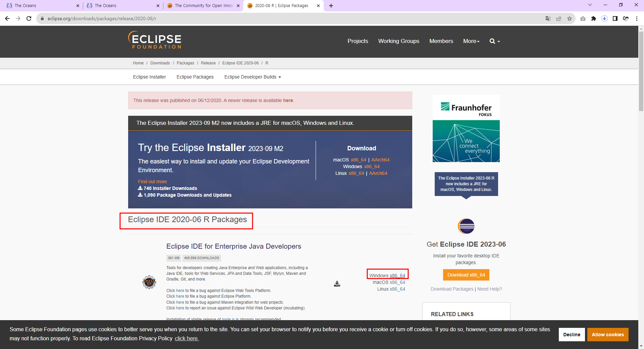644x349 pixels.
Task: Click the address bar URL field
Action: coord(288,18)
